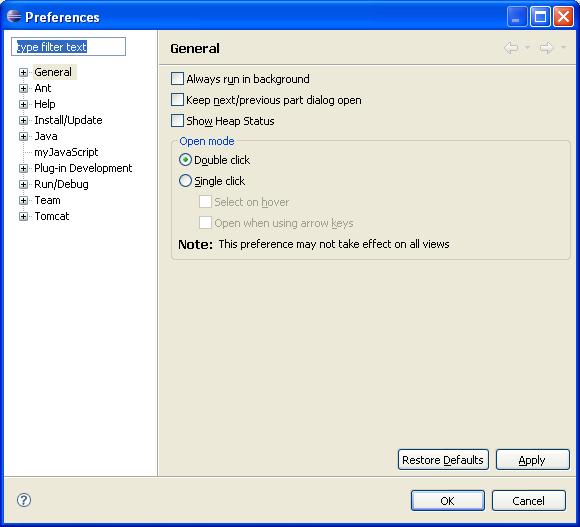The image size is (580, 527).
Task: Select Single click open mode
Action: point(185,181)
